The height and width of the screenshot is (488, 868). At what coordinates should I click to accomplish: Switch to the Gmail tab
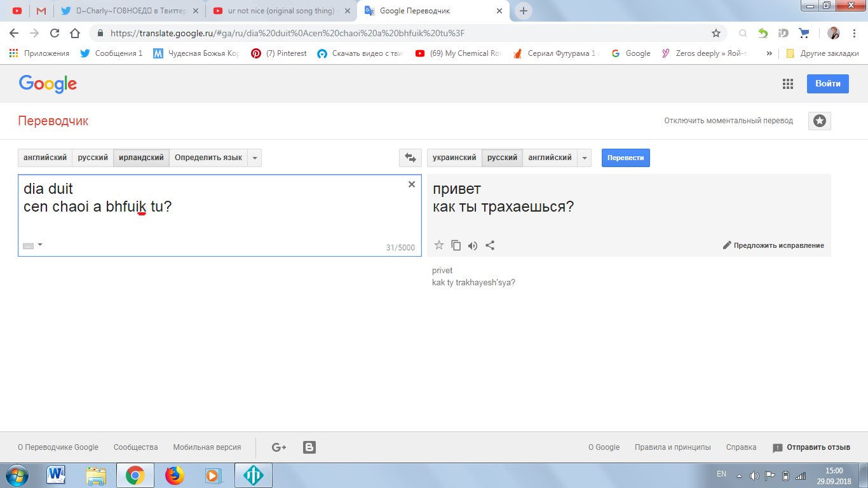pos(41,11)
